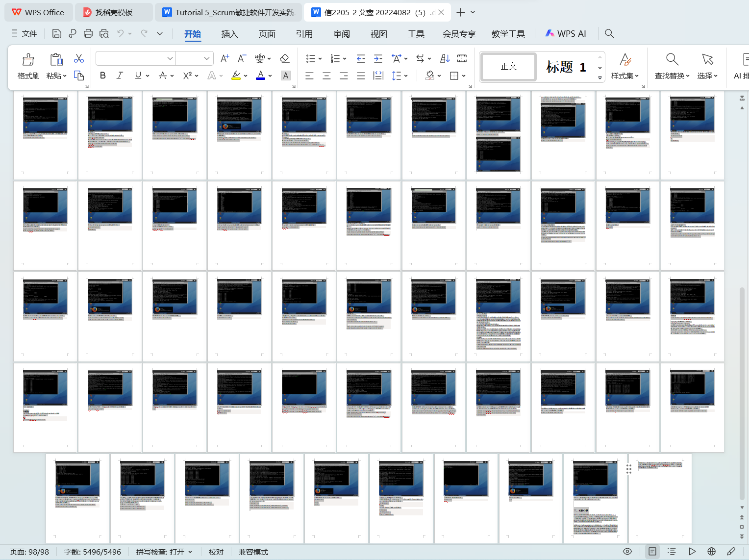Toggle Strikethrough formatting

click(x=163, y=76)
